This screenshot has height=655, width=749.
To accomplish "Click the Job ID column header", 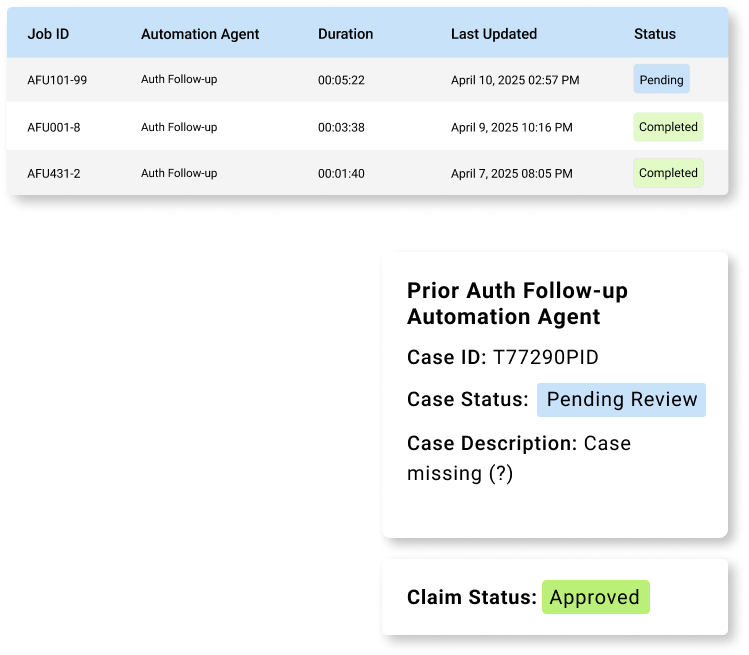I will (x=48, y=34).
